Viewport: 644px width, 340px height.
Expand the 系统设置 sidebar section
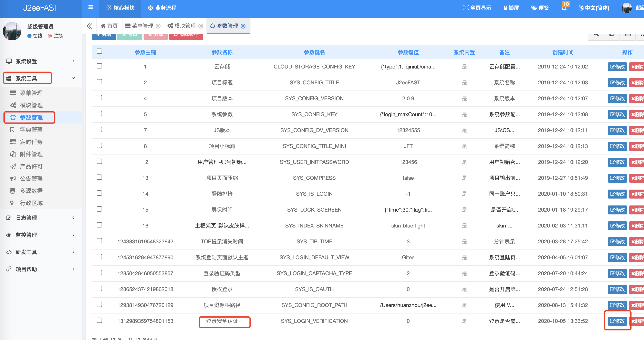click(x=41, y=61)
